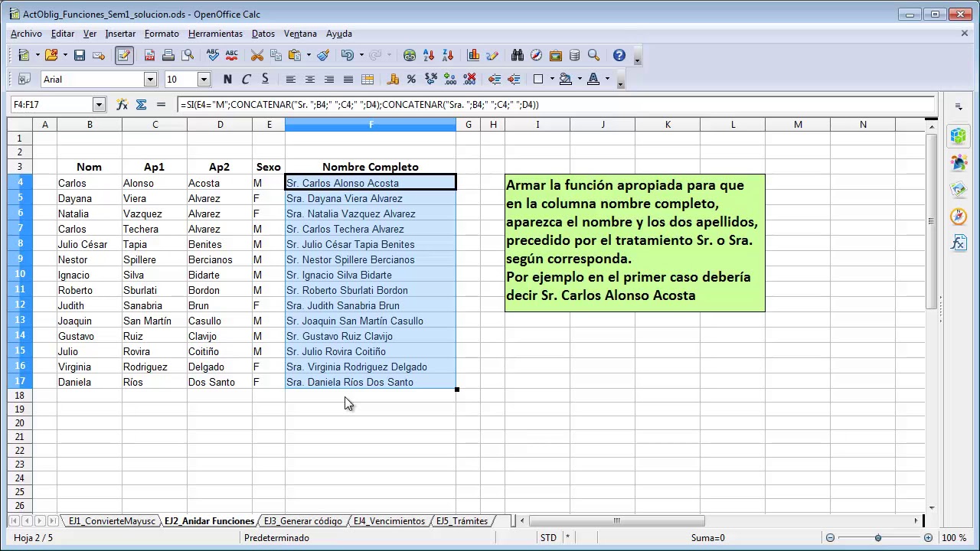Open the Archivo menu
This screenshot has height=551, width=980.
pyautogui.click(x=26, y=34)
